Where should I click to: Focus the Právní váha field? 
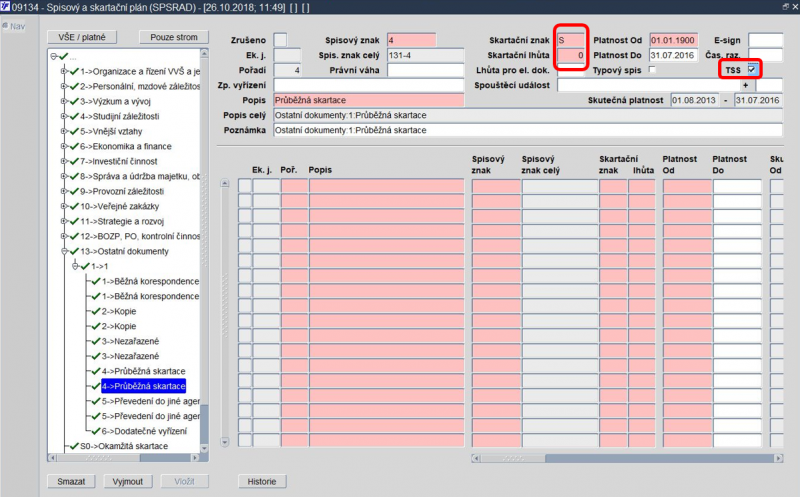tap(426, 70)
